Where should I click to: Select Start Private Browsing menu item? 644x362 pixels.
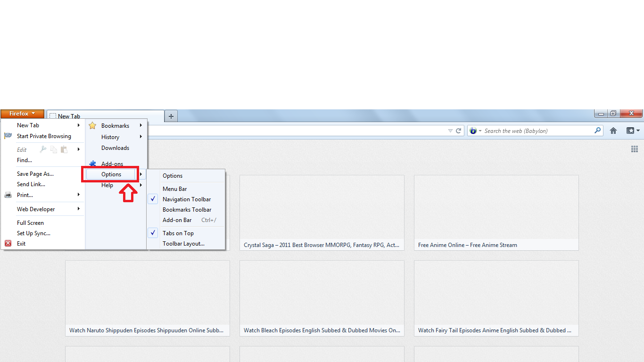(44, 136)
